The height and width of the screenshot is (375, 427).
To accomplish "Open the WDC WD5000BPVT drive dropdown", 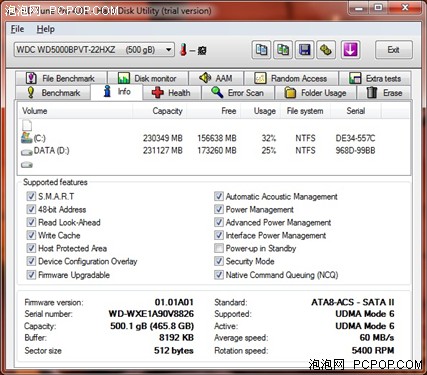I will coord(94,50).
